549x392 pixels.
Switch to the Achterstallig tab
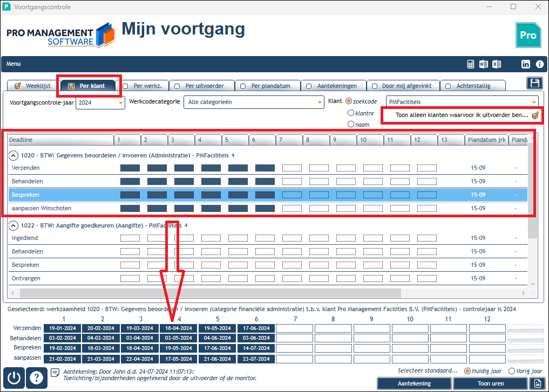(x=473, y=86)
